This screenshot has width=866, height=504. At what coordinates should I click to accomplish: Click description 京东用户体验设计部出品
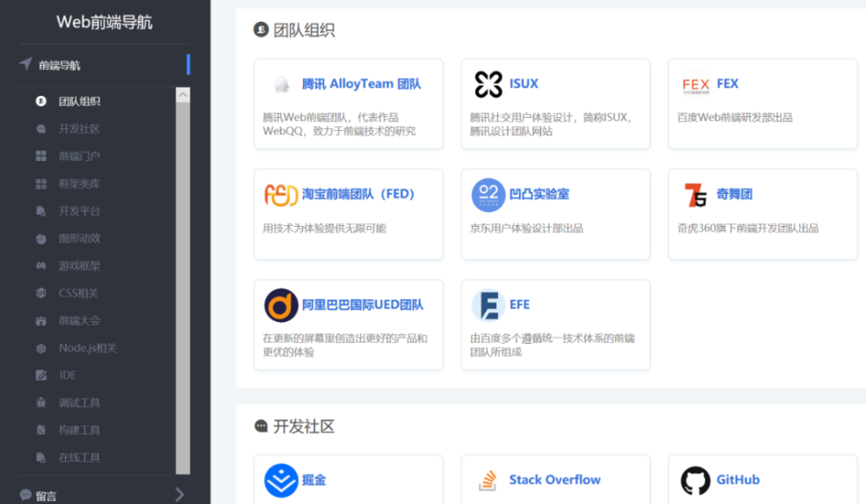tap(527, 229)
